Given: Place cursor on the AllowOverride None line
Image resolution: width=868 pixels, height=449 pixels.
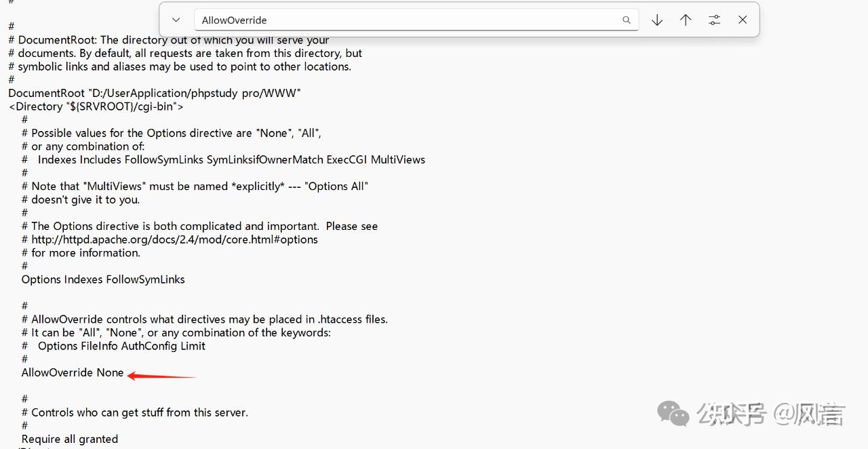Looking at the screenshot, I should click(73, 372).
